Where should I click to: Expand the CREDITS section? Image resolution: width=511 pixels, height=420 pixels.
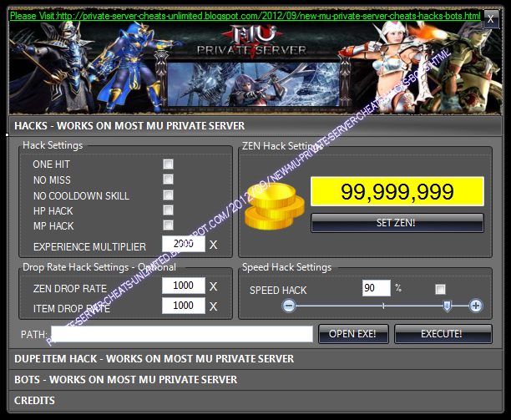click(x=255, y=401)
